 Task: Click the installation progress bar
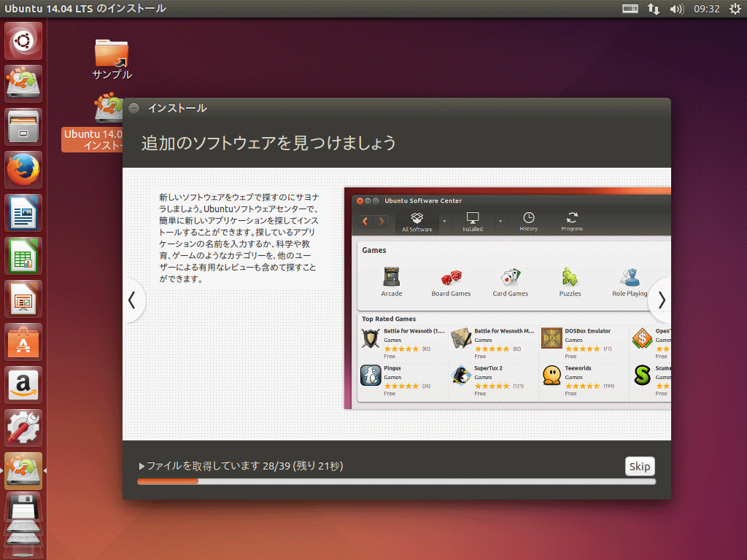[396, 481]
